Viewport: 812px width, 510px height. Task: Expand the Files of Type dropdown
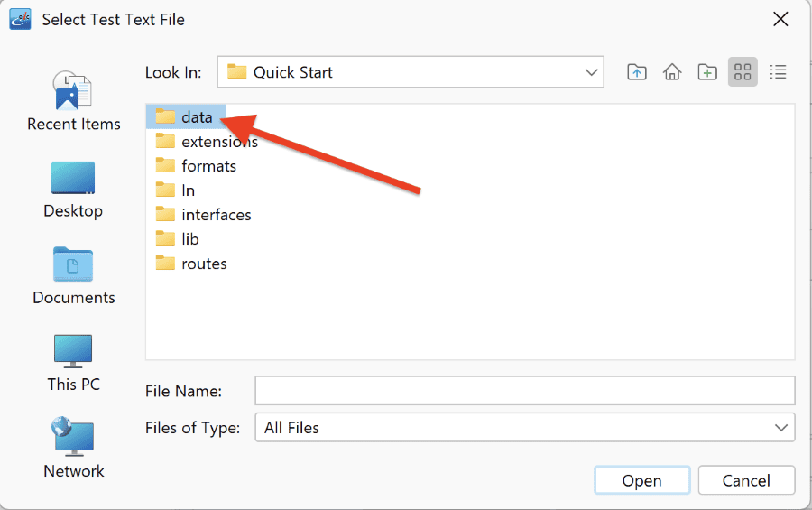point(781,428)
